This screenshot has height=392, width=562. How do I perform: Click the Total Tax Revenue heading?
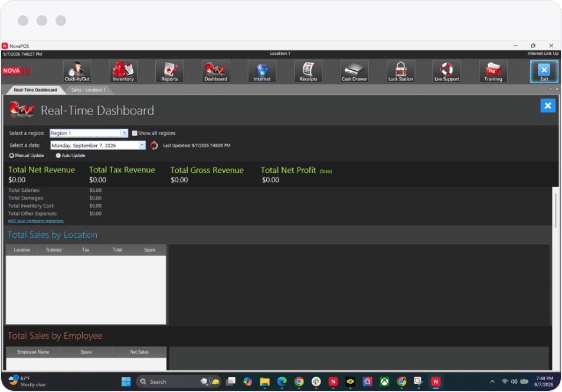[122, 170]
